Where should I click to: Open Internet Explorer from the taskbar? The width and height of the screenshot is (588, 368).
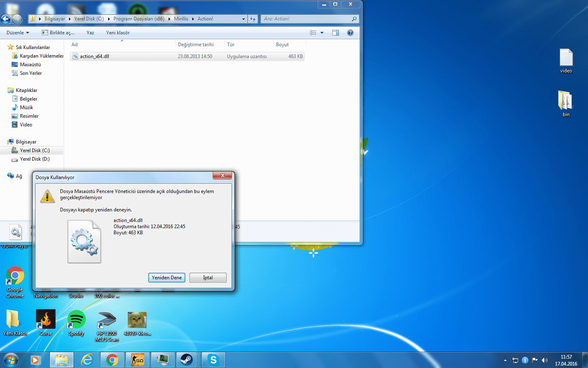coord(87,360)
